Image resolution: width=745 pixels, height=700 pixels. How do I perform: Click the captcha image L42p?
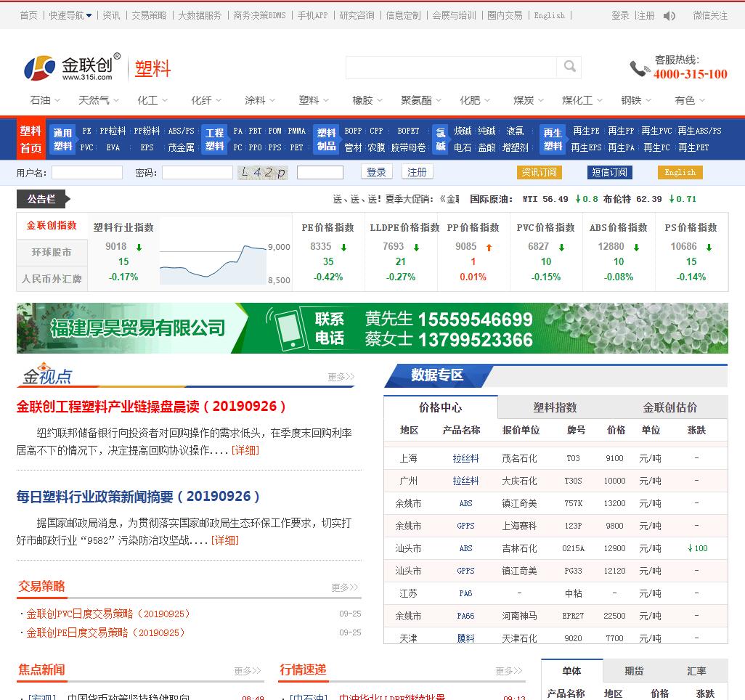[x=263, y=172]
